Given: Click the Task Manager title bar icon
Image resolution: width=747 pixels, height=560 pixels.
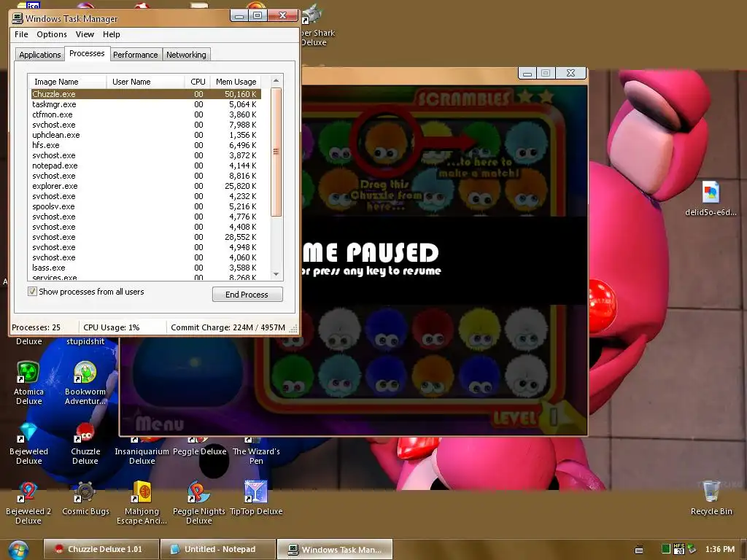Looking at the screenshot, I should [x=18, y=18].
